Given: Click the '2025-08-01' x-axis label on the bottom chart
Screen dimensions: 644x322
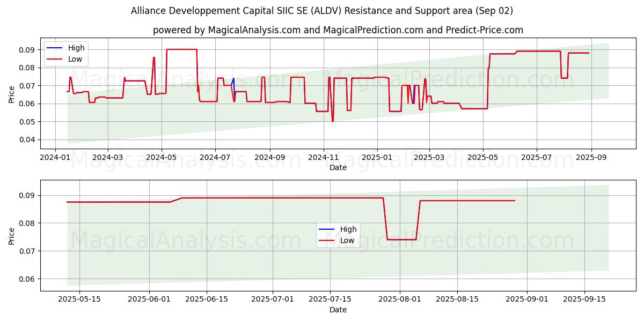Looking at the screenshot, I should click(x=400, y=300).
